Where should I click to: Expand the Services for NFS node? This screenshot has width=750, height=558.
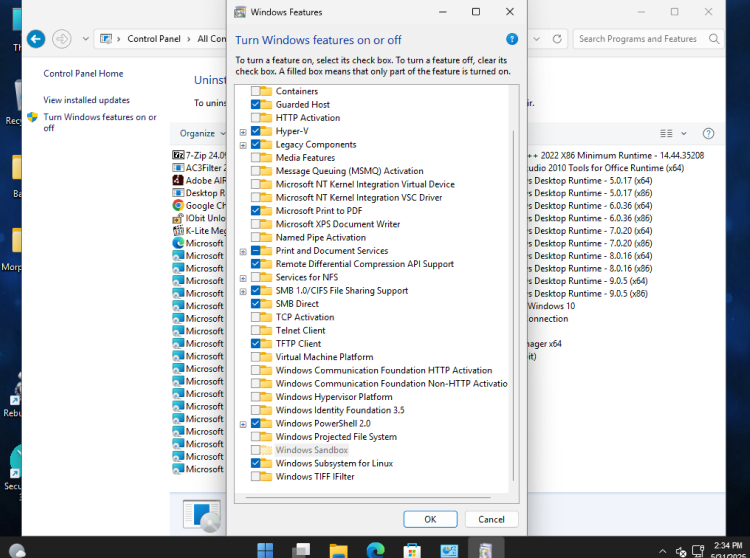[243, 278]
